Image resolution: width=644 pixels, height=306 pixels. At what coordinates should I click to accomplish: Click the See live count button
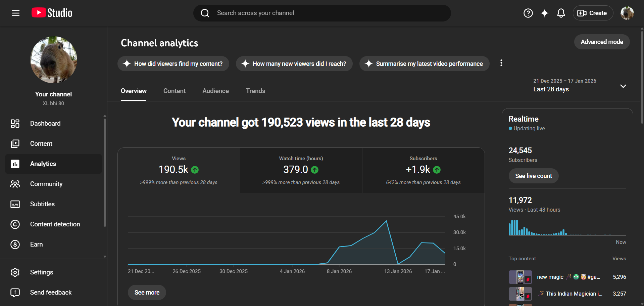pyautogui.click(x=533, y=176)
